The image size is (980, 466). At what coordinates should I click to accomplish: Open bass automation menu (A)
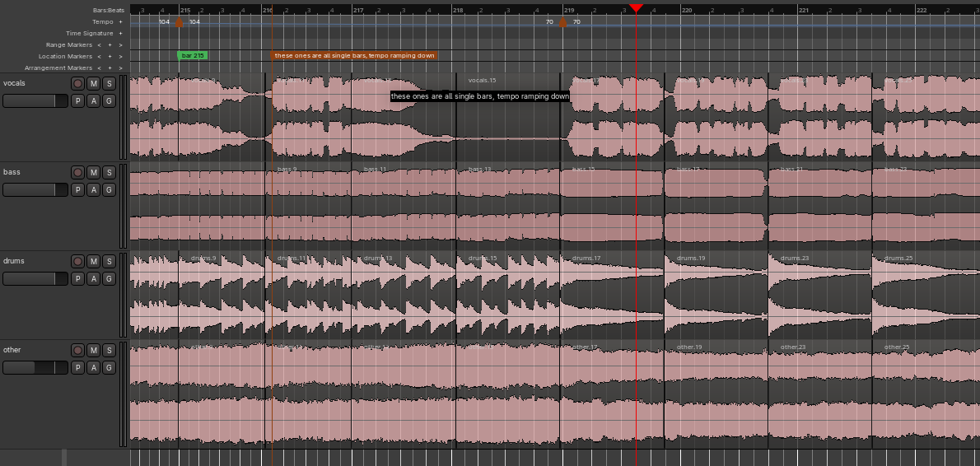click(93, 190)
